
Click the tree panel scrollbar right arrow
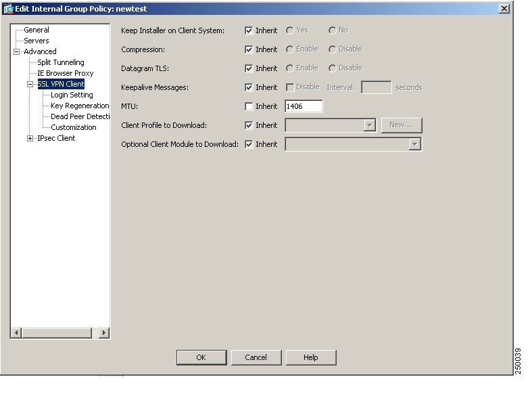(x=104, y=333)
